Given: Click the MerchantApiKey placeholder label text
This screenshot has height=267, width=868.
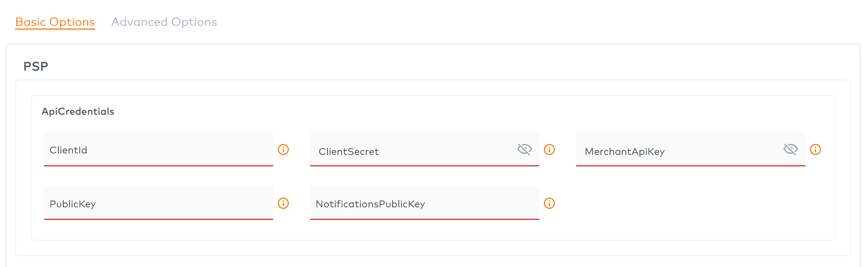Looking at the screenshot, I should pyautogui.click(x=625, y=152).
